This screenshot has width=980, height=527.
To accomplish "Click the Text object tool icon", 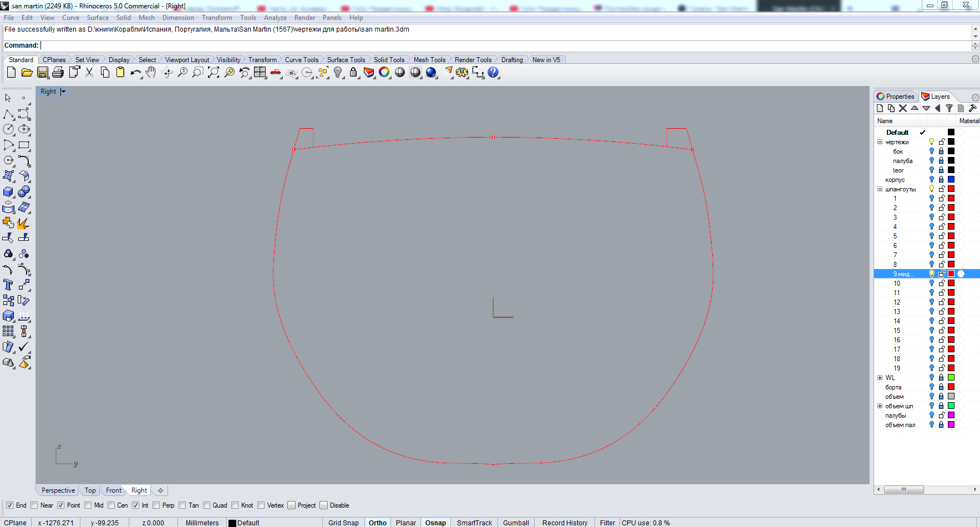I will [x=8, y=285].
